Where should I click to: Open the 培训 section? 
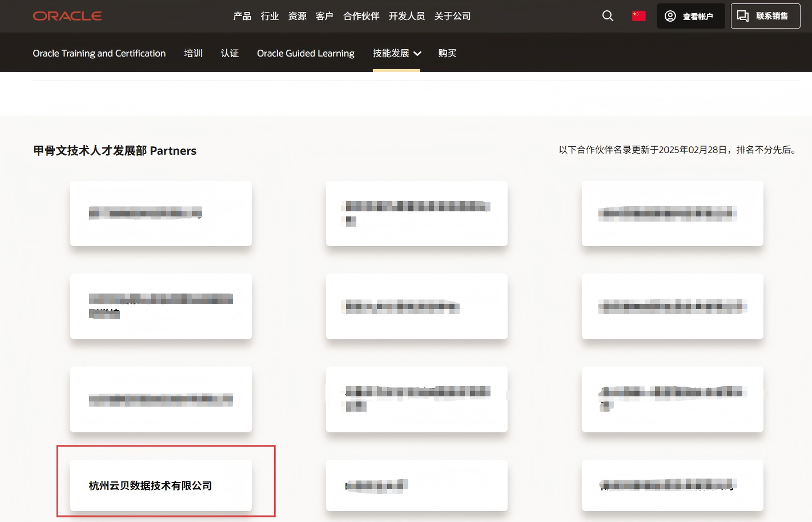[194, 53]
